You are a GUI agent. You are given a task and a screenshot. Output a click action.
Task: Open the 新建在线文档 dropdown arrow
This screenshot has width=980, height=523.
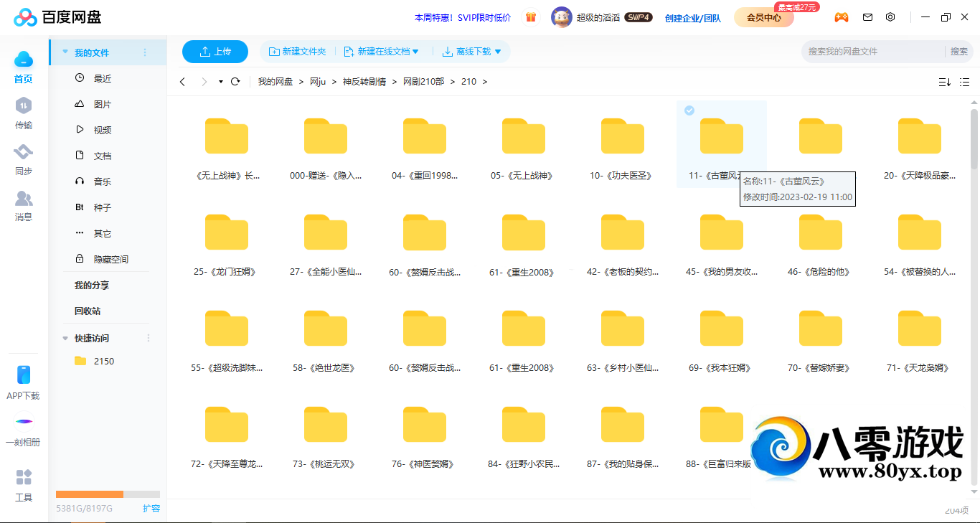click(x=415, y=52)
